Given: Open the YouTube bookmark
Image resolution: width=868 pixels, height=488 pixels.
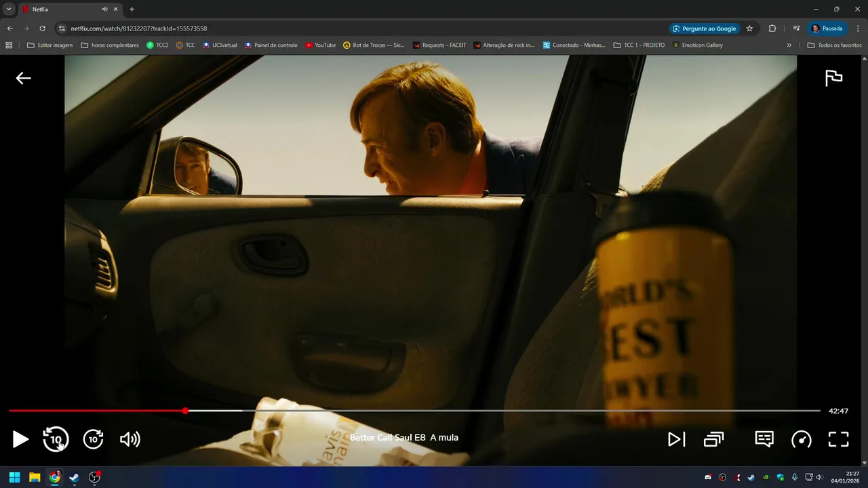Looking at the screenshot, I should click(x=321, y=45).
